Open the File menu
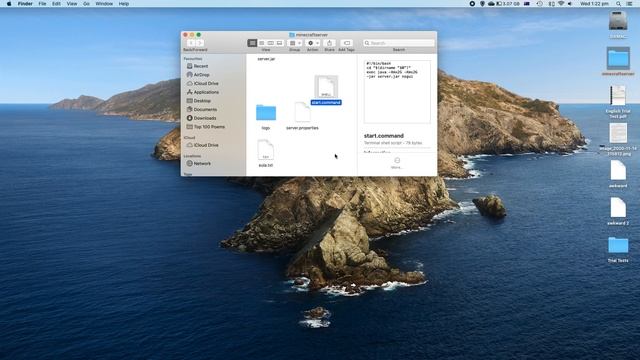The image size is (640, 360). point(42,4)
